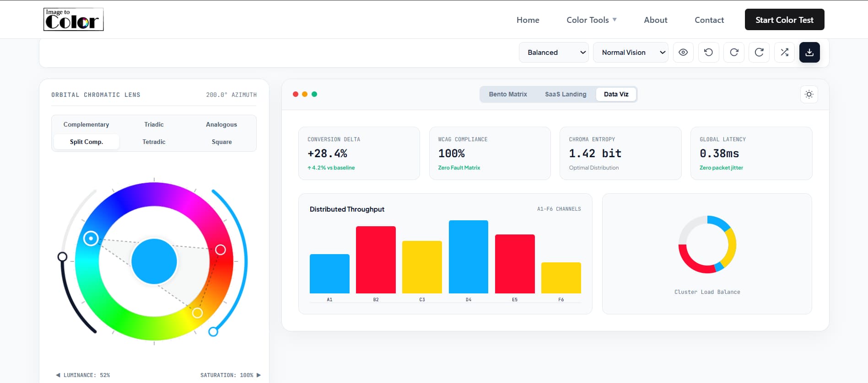Click the red B2 bar in chart

[376, 260]
